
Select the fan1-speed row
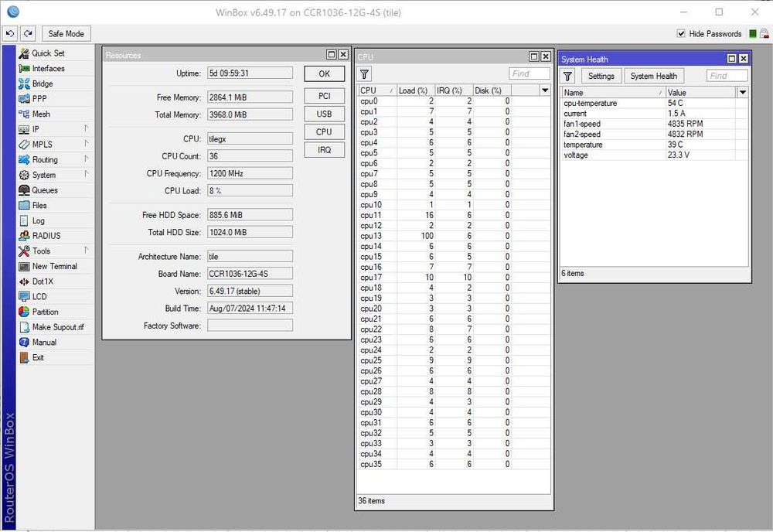(x=655, y=124)
